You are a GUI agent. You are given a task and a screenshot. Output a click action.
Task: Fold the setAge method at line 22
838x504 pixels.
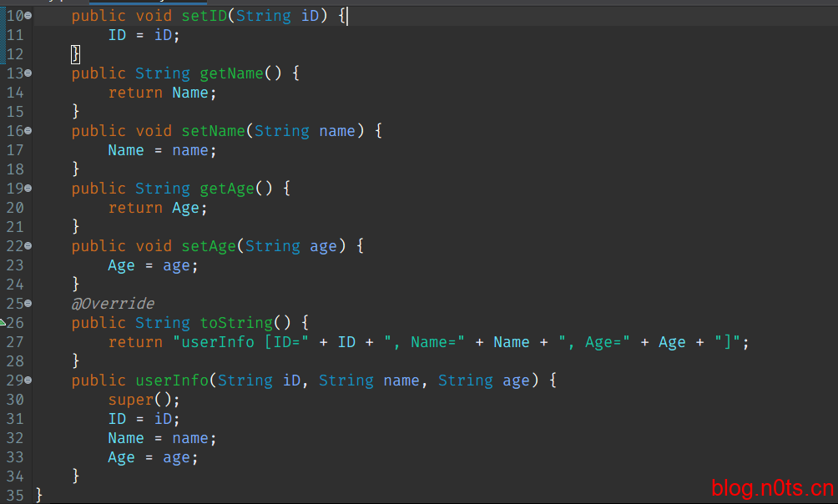[28, 246]
